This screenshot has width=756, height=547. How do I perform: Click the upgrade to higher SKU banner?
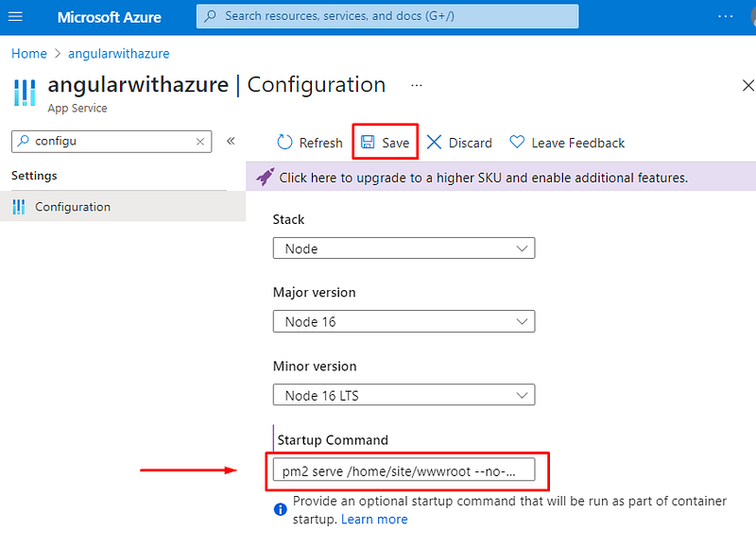(501, 178)
